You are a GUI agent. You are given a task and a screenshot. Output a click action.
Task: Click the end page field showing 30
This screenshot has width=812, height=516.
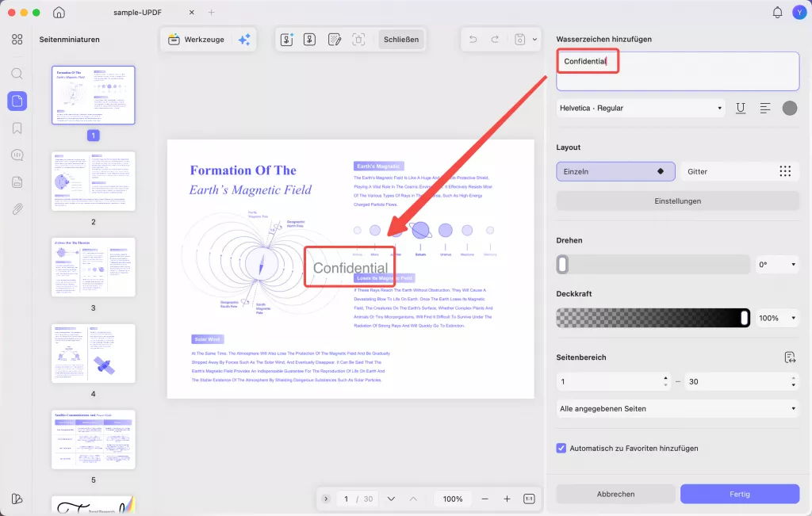click(x=741, y=381)
